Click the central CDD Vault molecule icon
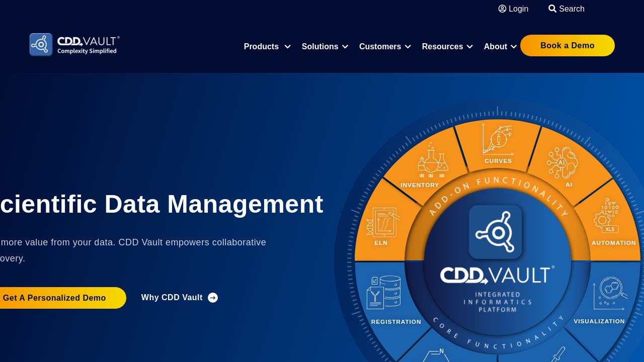Screen dimensions: 644x362 coord(496,232)
